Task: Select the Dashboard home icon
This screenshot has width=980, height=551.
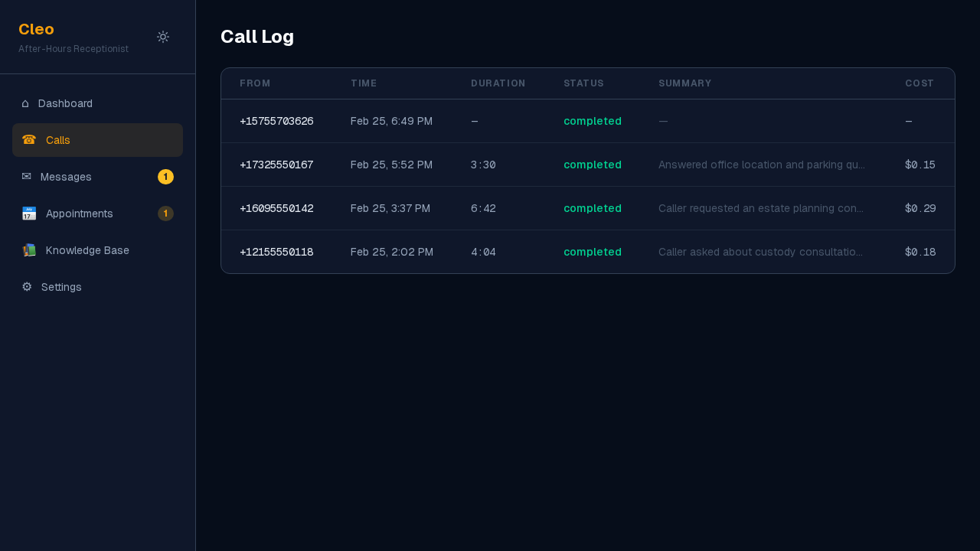Action: point(26,103)
